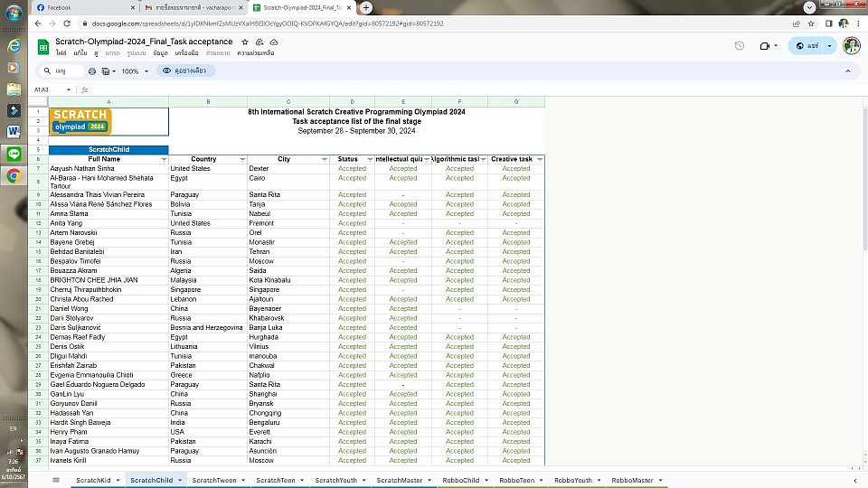This screenshot has height=488, width=868.
Task: Click the view-only eye button
Action: click(190, 70)
